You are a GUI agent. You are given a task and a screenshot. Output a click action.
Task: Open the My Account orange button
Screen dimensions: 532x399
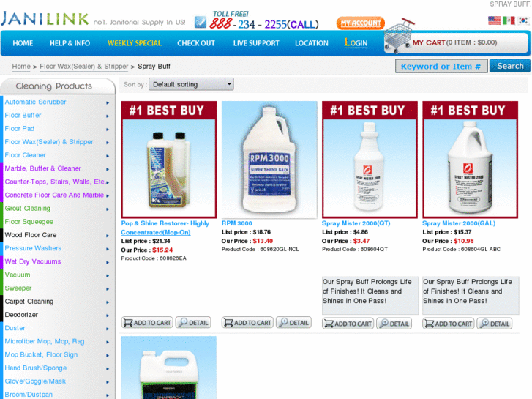(x=360, y=23)
